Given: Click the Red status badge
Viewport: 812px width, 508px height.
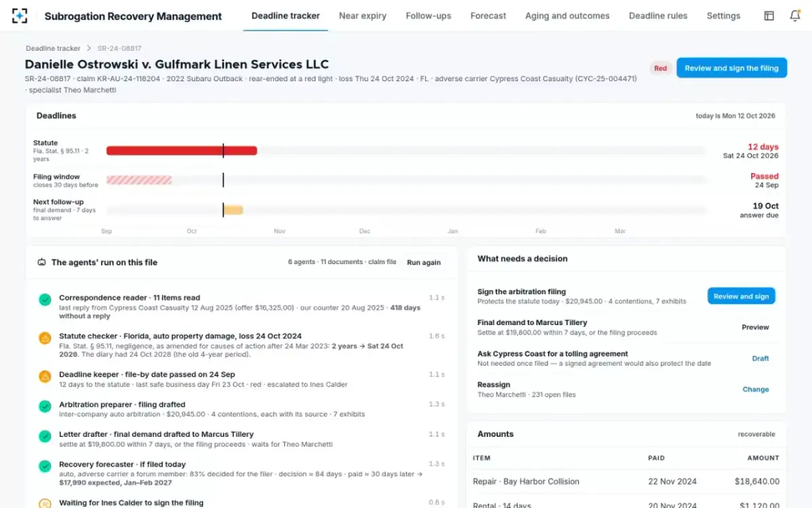Looking at the screenshot, I should click(660, 68).
